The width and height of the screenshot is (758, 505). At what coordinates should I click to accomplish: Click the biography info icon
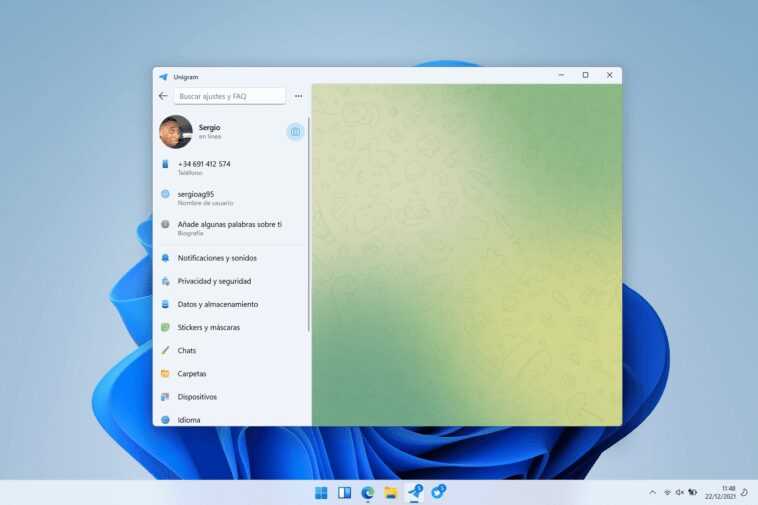(165, 224)
